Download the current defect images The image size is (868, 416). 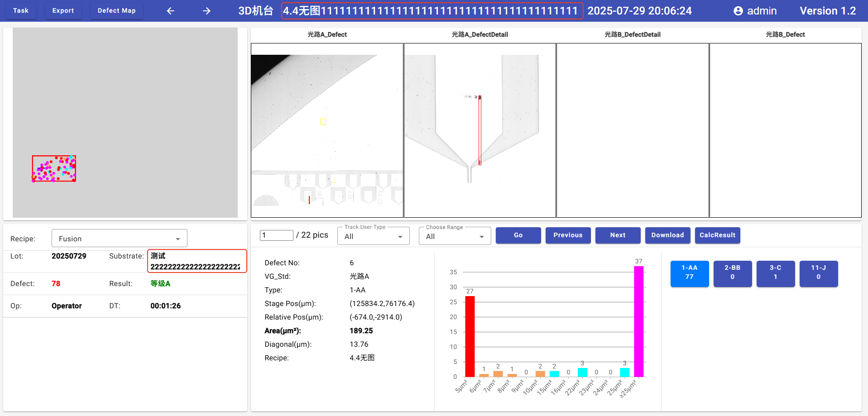point(667,235)
